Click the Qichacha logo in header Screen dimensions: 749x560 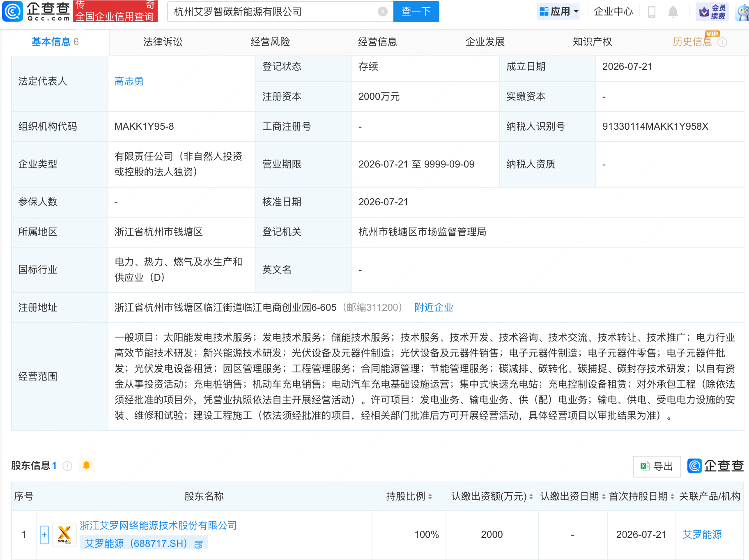coord(36,11)
